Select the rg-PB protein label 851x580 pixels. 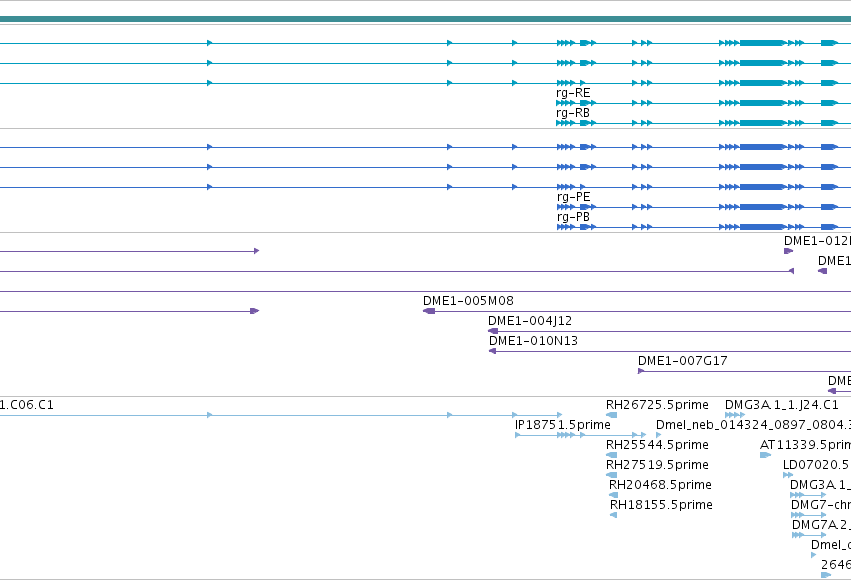[x=574, y=217]
